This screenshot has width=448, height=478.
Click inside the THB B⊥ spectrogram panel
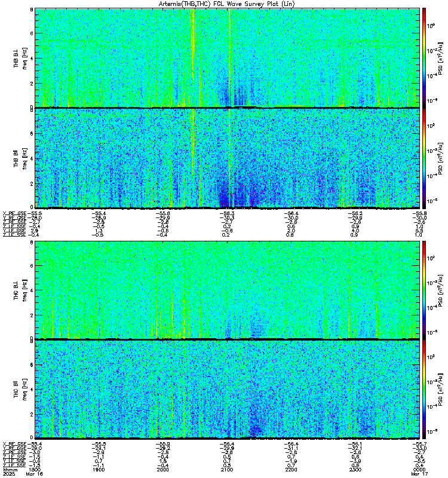[x=228, y=58]
